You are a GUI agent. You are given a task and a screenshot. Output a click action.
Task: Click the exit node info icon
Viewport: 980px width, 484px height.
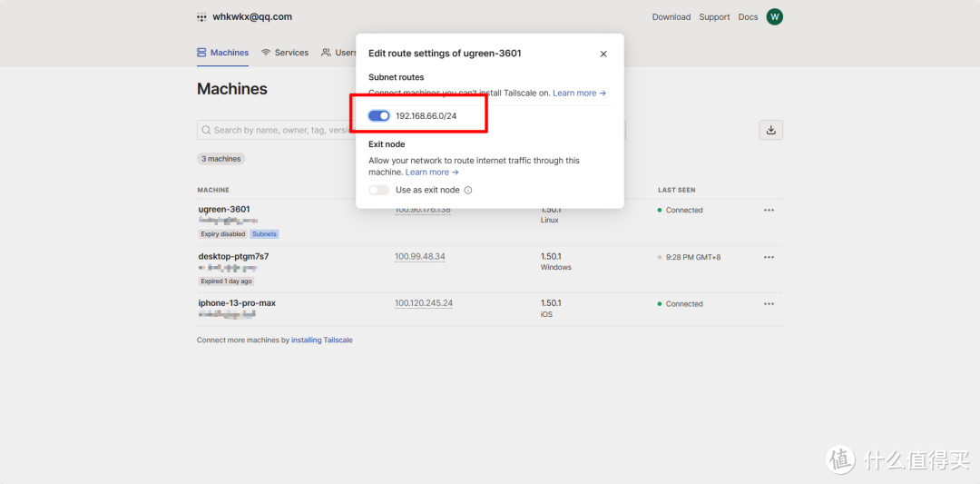(x=468, y=191)
